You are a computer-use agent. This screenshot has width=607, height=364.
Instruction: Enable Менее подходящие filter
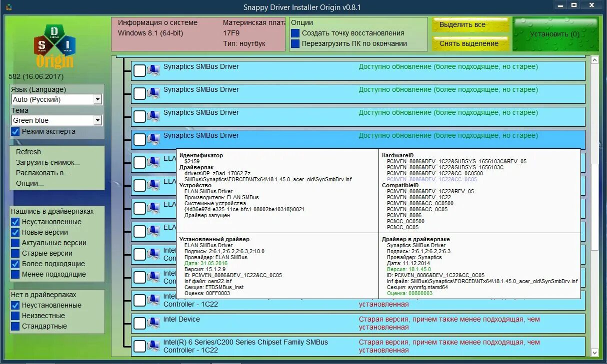click(x=15, y=274)
